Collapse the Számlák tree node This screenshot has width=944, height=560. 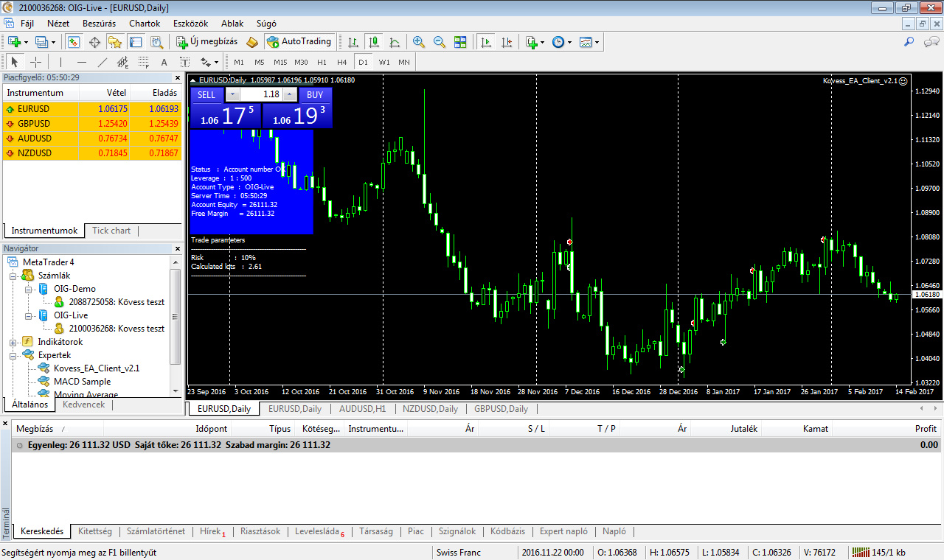pyautogui.click(x=13, y=276)
